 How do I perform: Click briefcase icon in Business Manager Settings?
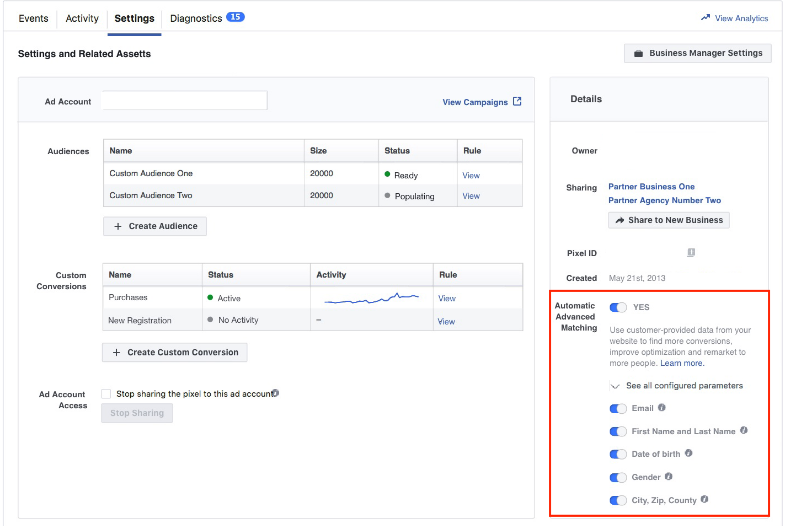click(x=638, y=53)
